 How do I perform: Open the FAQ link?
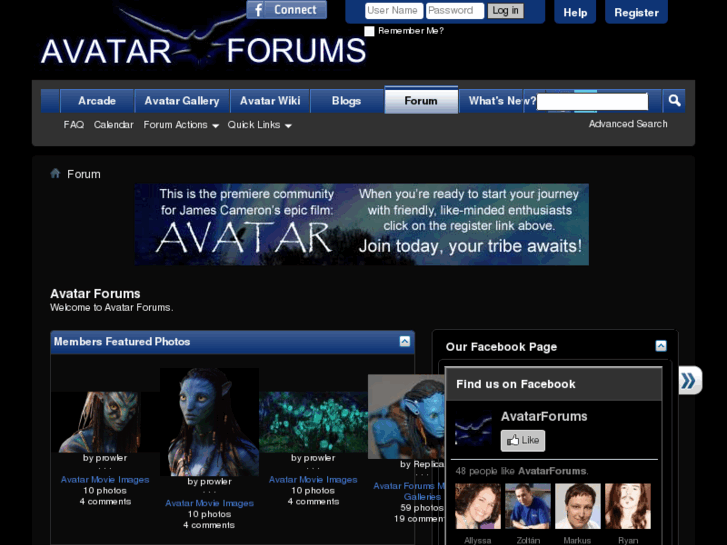(x=74, y=125)
